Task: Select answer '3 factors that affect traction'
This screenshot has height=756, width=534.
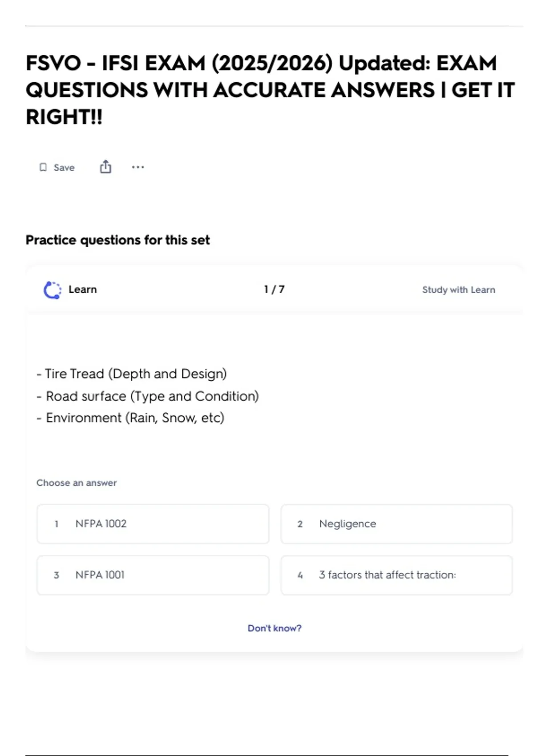Action: [x=396, y=575]
